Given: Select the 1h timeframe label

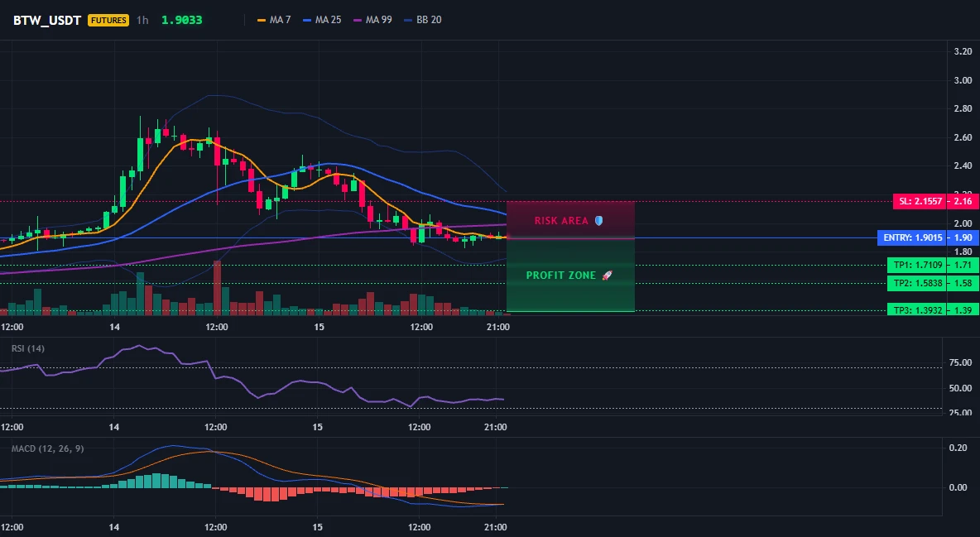Looking at the screenshot, I should tap(142, 20).
